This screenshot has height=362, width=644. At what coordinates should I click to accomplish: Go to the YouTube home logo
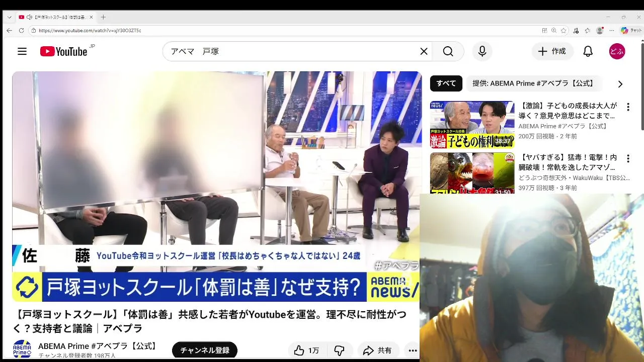point(64,51)
